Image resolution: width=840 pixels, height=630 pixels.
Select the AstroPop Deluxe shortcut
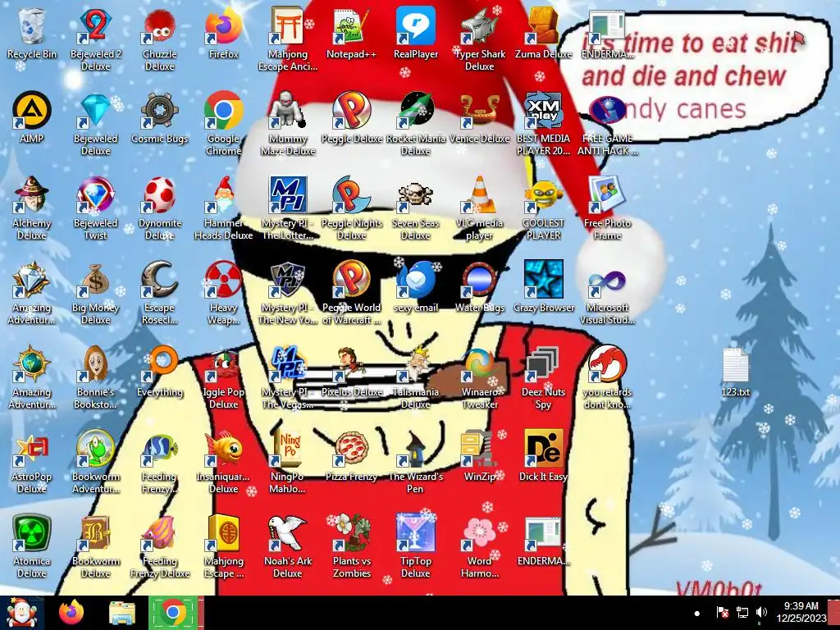tap(32, 461)
